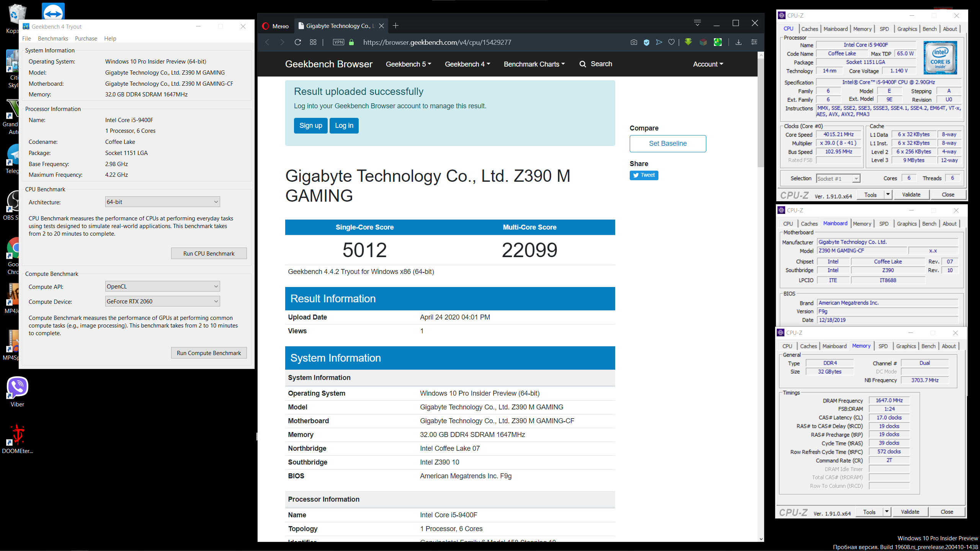Click the send to My Flow icon
Screen dimensions: 980x551
(x=659, y=42)
